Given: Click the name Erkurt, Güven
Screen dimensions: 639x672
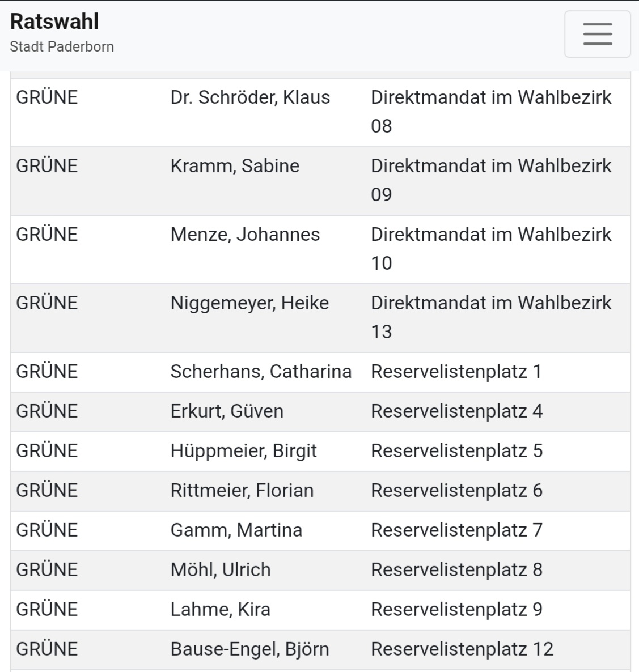Looking at the screenshot, I should (x=227, y=411).
